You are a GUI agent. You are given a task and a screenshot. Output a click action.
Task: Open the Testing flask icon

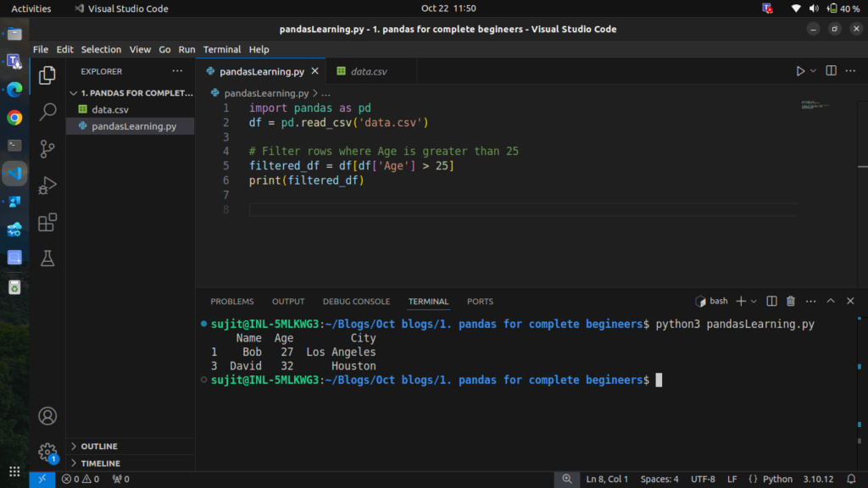click(x=47, y=259)
